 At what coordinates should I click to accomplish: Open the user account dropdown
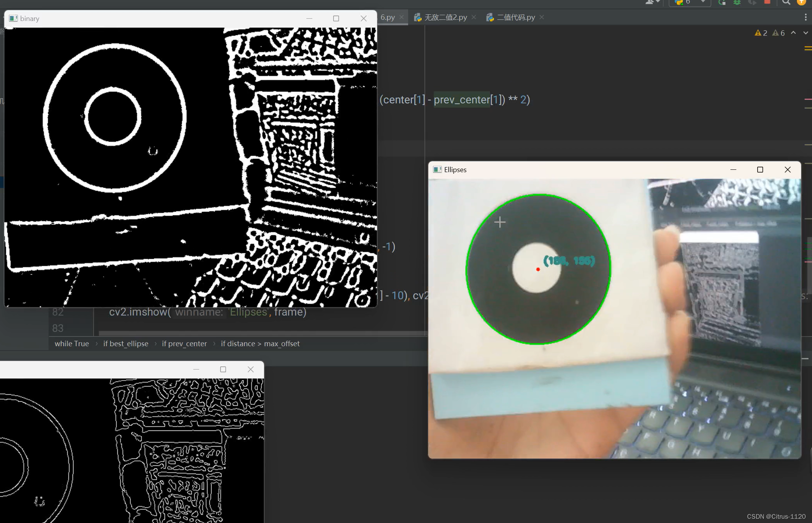653,2
